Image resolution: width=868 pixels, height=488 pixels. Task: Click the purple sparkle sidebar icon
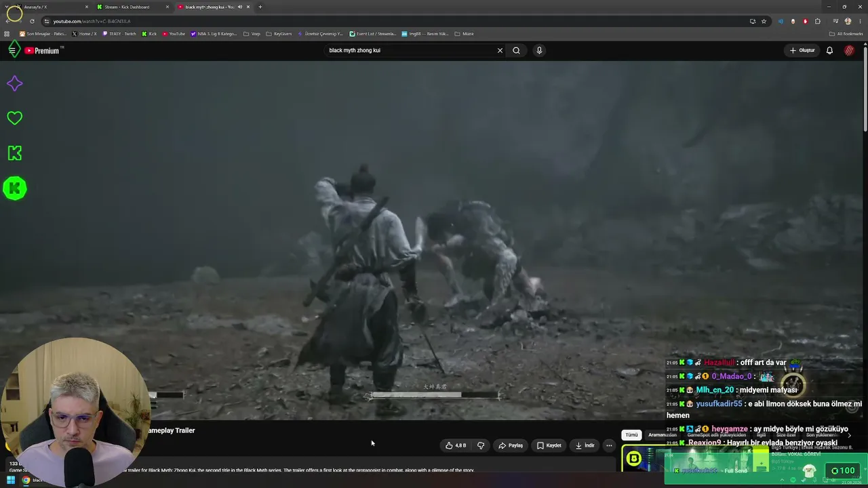pos(14,83)
